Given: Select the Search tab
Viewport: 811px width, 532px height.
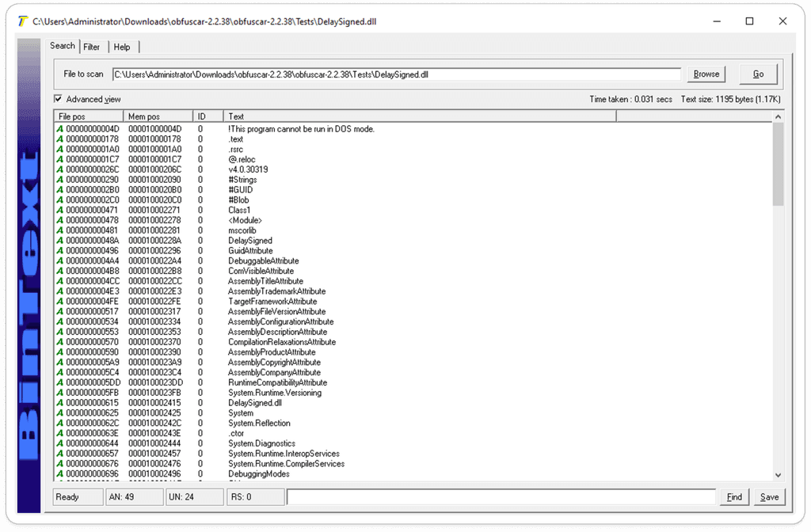Looking at the screenshot, I should (62, 46).
